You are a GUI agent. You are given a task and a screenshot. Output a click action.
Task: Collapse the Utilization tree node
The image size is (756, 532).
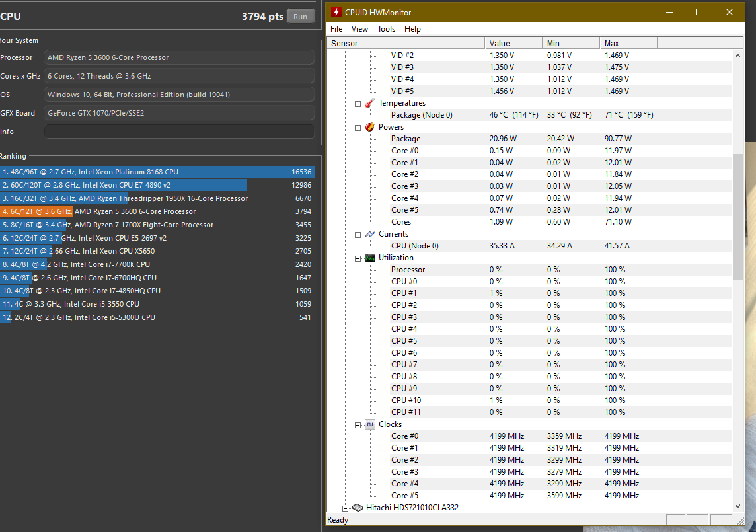[x=358, y=258]
